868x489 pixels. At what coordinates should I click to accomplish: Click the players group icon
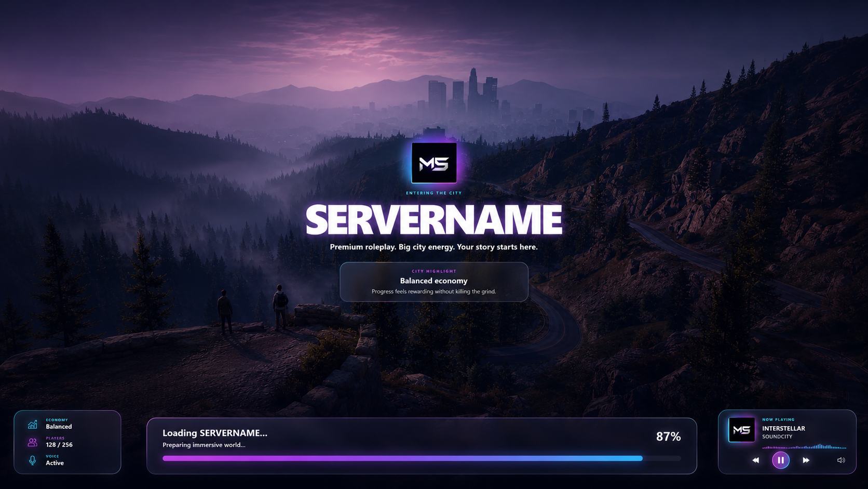coord(32,442)
